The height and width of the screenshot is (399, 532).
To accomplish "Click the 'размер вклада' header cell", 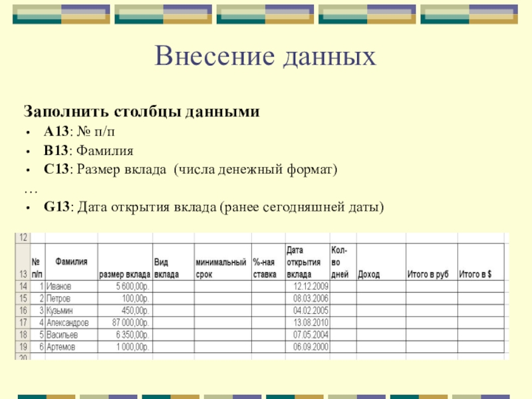I will [125, 261].
